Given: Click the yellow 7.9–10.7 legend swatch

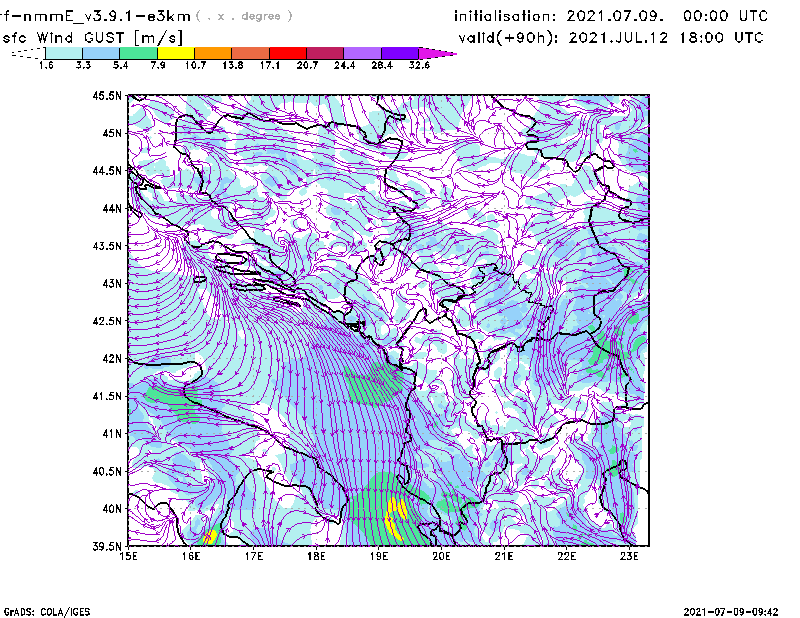Looking at the screenshot, I should (x=176, y=53).
